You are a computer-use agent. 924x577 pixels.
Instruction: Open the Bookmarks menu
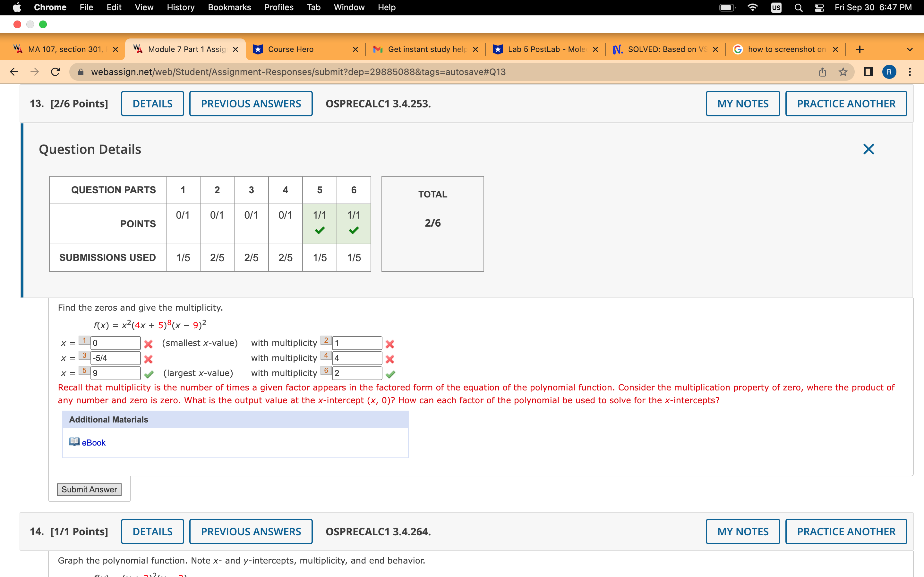coord(229,7)
